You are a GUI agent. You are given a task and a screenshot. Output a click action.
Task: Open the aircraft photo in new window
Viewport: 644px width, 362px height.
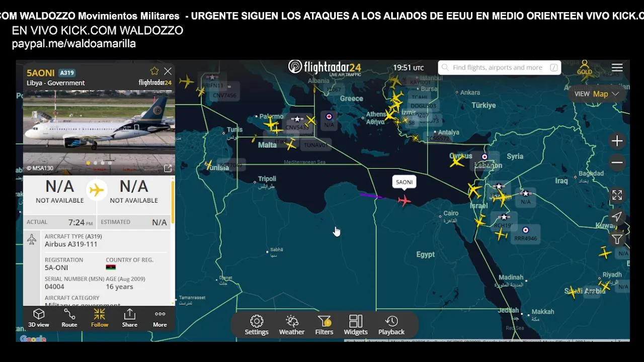click(168, 168)
